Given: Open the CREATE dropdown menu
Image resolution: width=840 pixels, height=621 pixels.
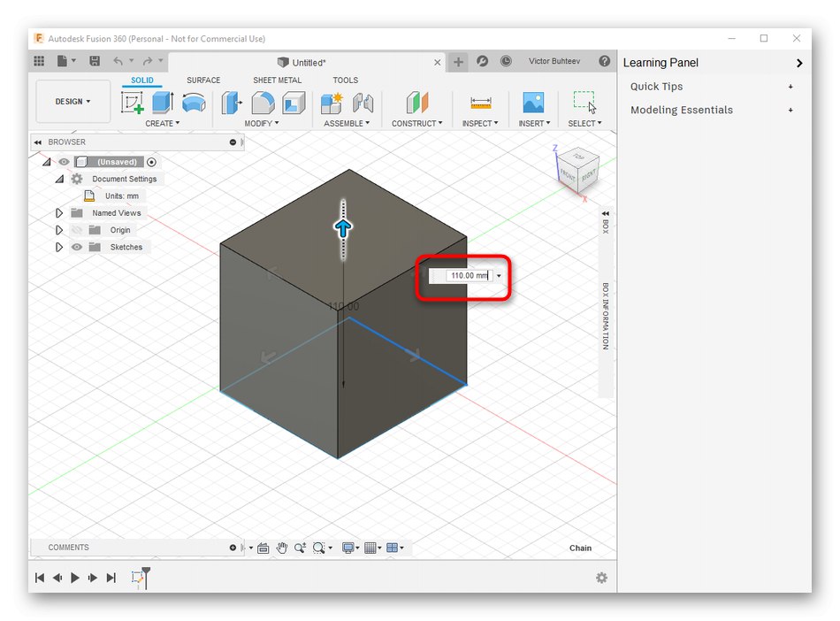Looking at the screenshot, I should click(163, 123).
